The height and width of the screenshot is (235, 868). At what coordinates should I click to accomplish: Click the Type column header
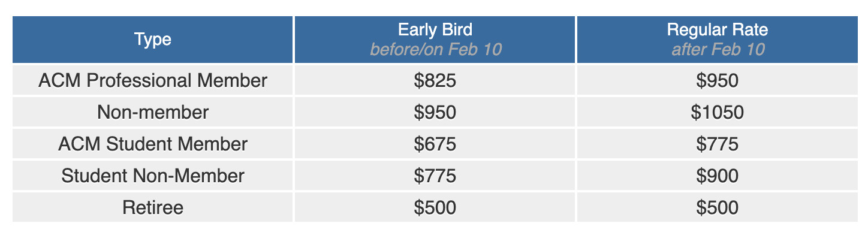(153, 40)
